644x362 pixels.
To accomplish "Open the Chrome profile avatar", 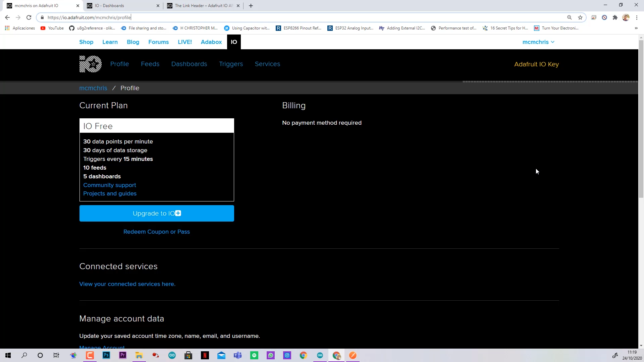I will pyautogui.click(x=626, y=17).
